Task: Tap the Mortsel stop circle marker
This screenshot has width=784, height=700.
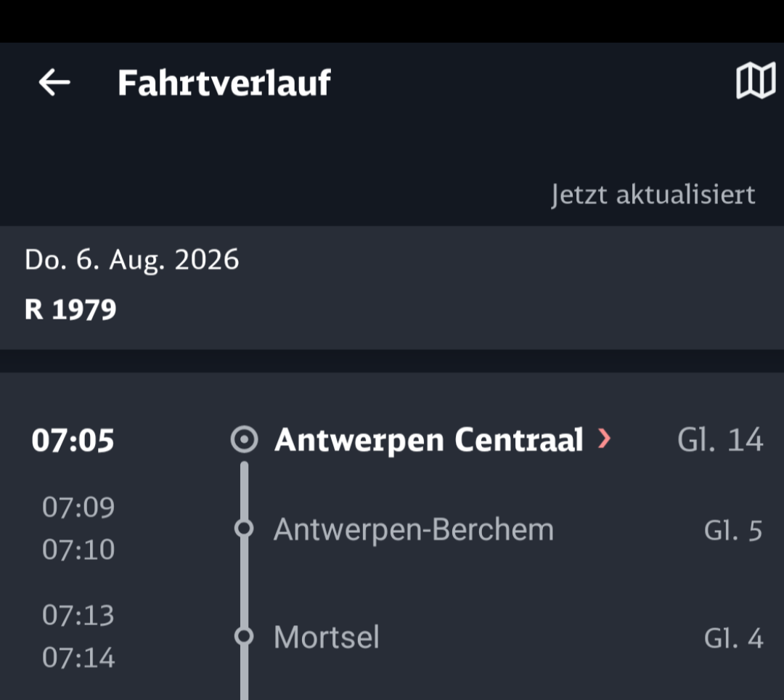Action: (x=244, y=636)
